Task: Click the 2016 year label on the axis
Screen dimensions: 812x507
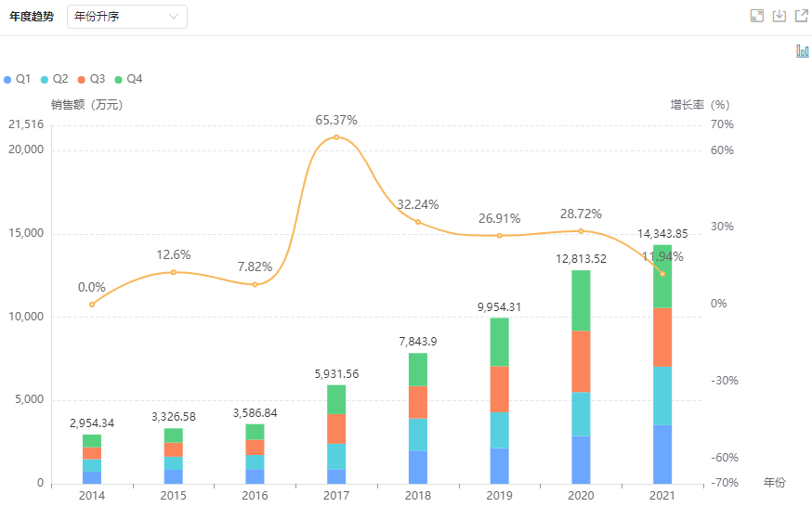Action: click(x=255, y=496)
